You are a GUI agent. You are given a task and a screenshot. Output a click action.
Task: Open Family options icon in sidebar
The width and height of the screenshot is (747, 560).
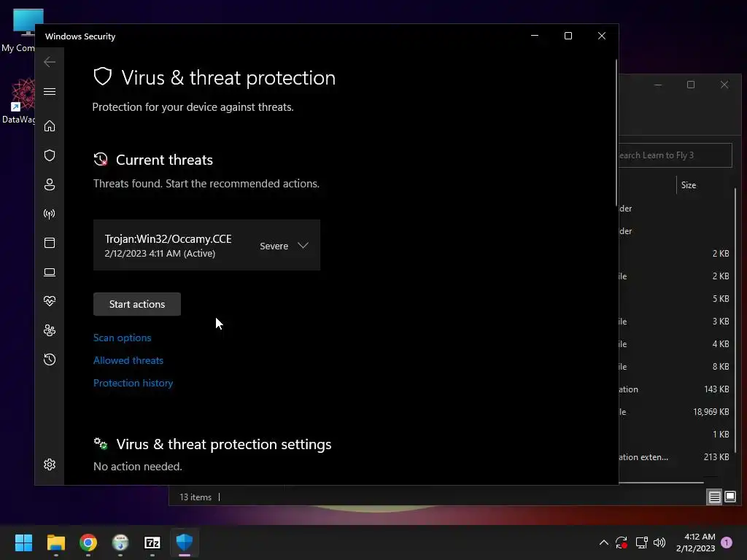(x=50, y=330)
